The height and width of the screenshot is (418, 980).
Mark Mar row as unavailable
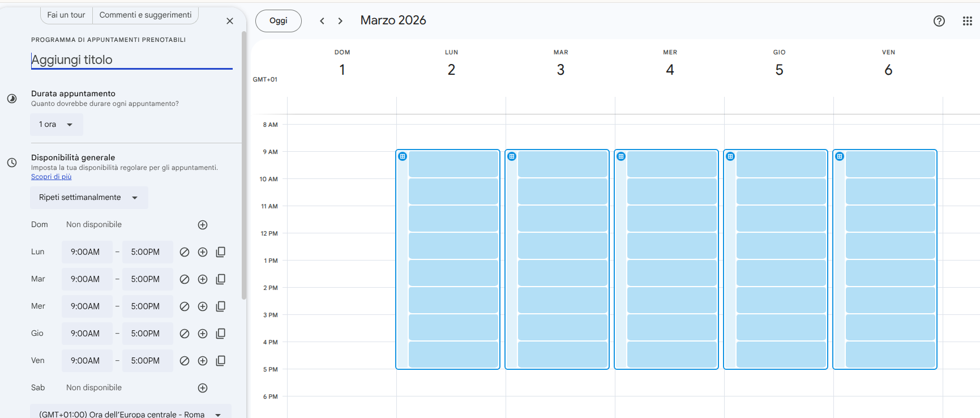185,279
